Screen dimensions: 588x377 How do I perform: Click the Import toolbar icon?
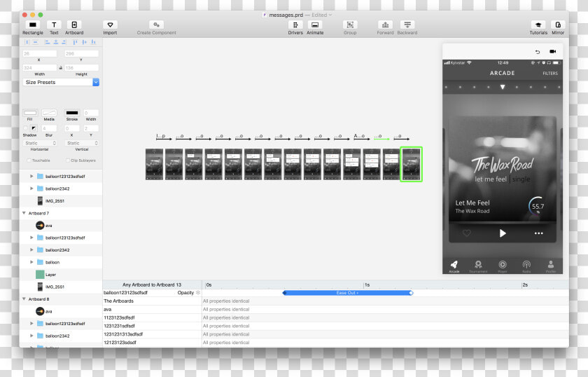click(x=110, y=25)
